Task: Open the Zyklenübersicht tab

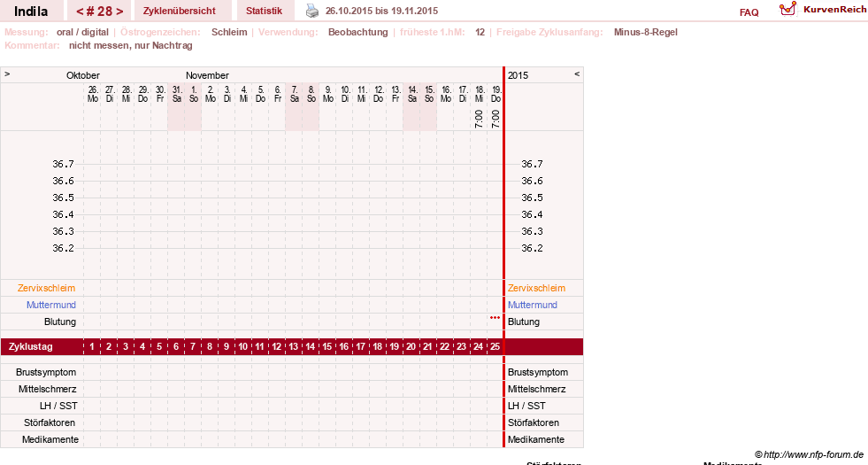Action: [180, 12]
